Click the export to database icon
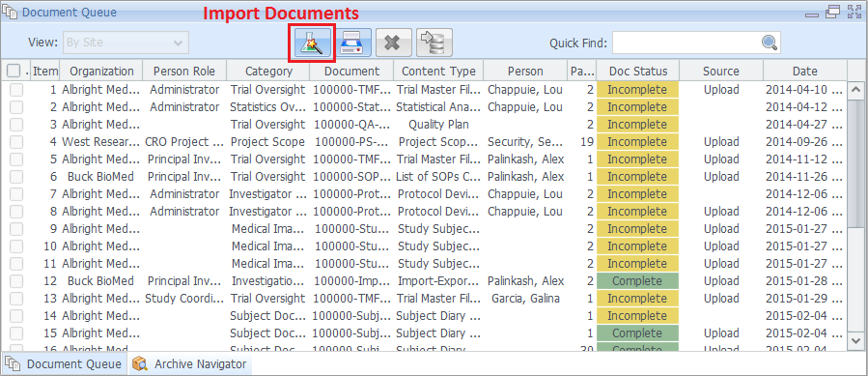Viewport: 868px width, 376px height. point(434,43)
